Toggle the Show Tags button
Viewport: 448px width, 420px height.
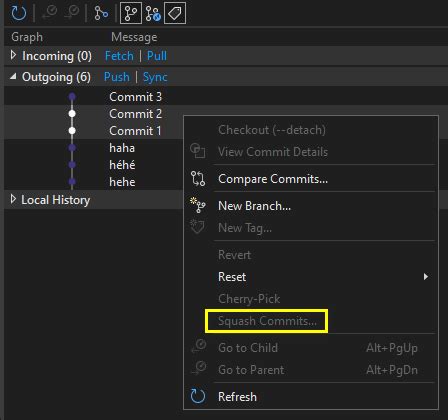(x=175, y=13)
